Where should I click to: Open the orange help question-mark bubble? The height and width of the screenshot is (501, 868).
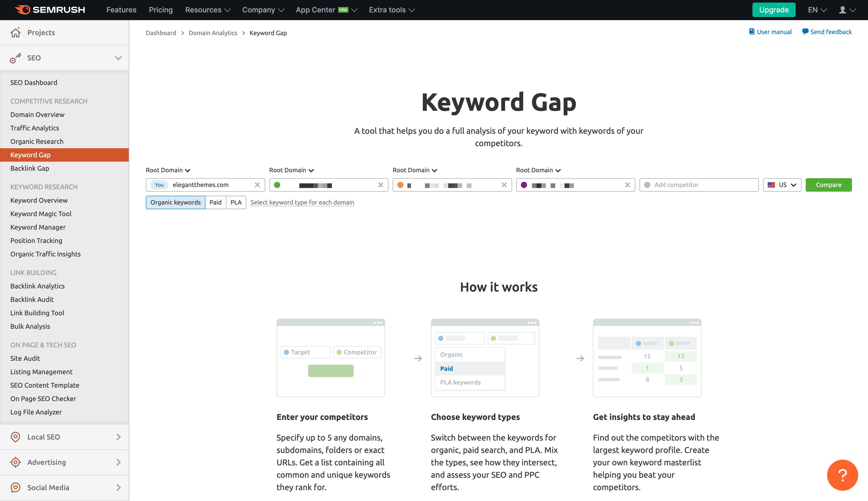[x=842, y=475]
